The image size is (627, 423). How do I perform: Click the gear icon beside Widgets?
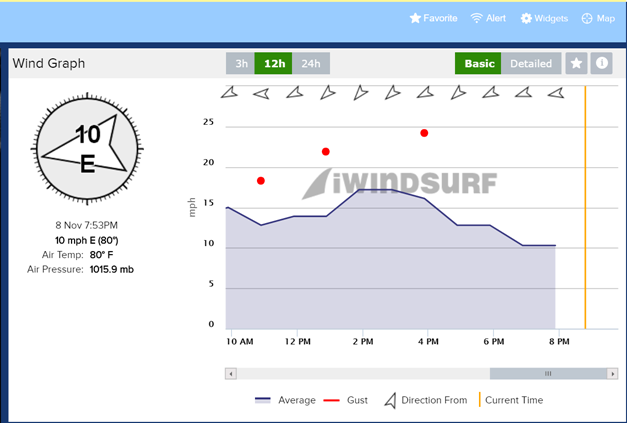[526, 18]
